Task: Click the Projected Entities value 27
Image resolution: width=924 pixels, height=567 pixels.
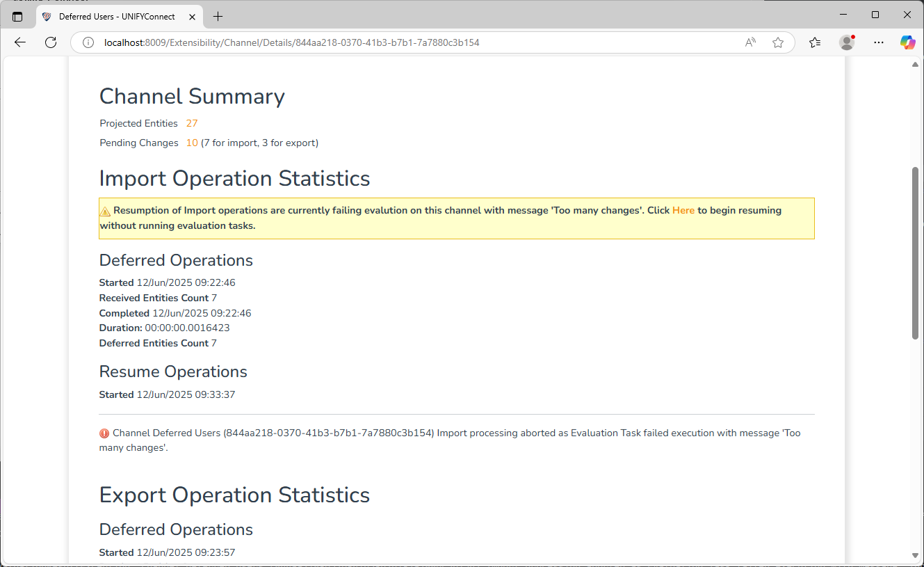Action: click(x=192, y=123)
